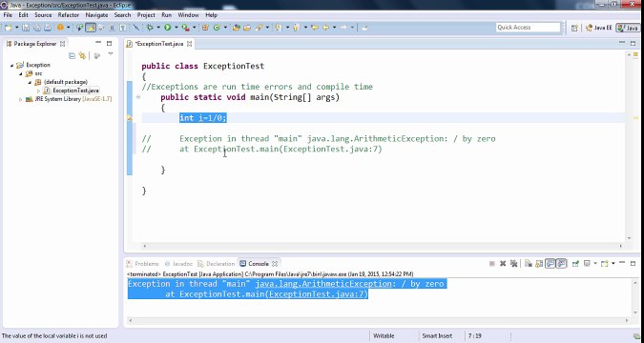Collapse the src folder node

(21, 74)
